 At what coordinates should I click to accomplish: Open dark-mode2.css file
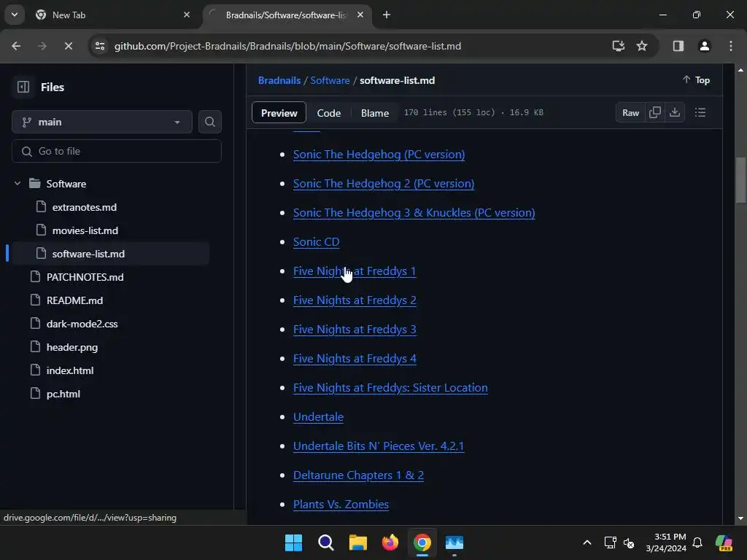coord(82,324)
